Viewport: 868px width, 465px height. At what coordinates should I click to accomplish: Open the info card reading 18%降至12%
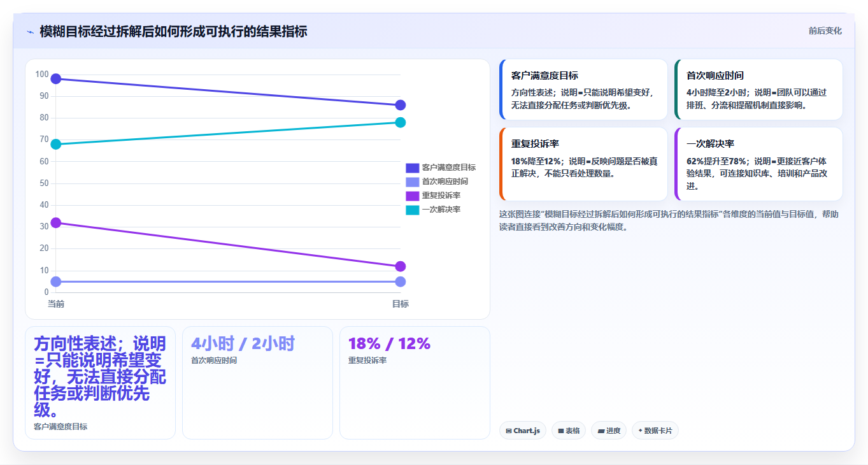(583, 164)
